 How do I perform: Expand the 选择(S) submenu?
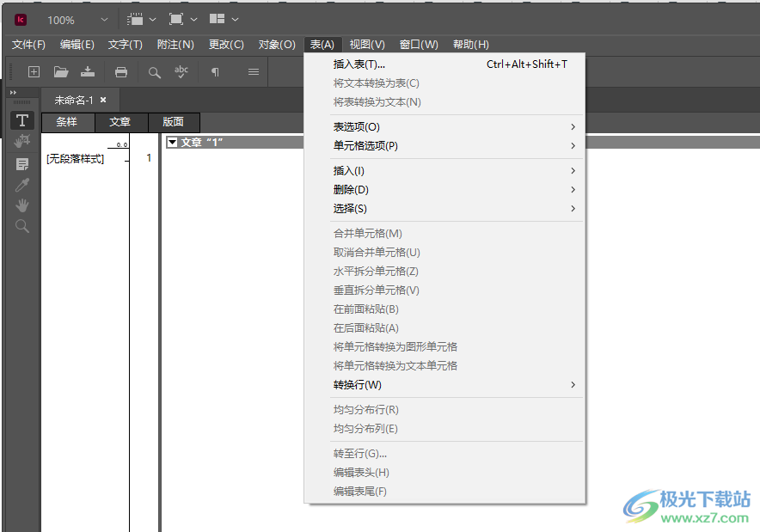pos(444,209)
